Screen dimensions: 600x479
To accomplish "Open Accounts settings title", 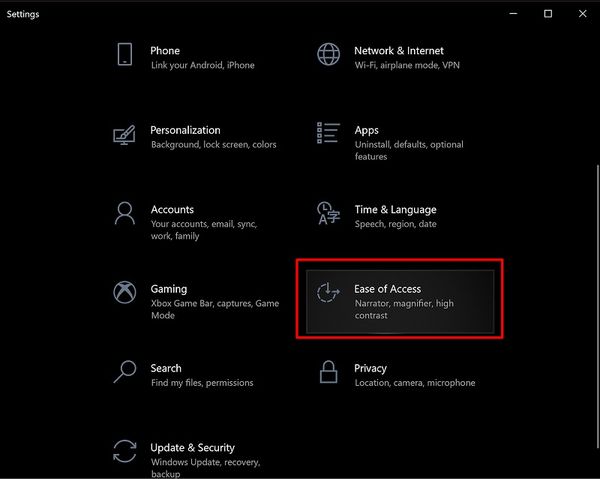I will coord(172,210).
